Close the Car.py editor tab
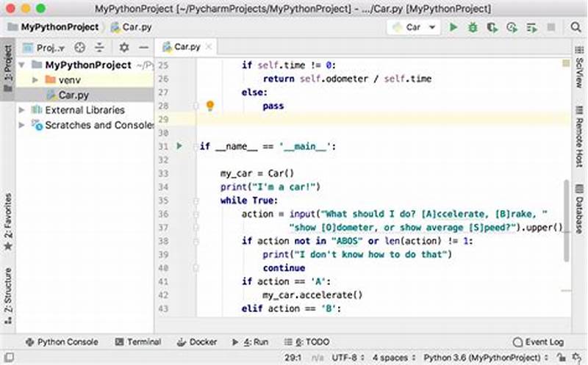This screenshot has width=588, height=365. [209, 47]
